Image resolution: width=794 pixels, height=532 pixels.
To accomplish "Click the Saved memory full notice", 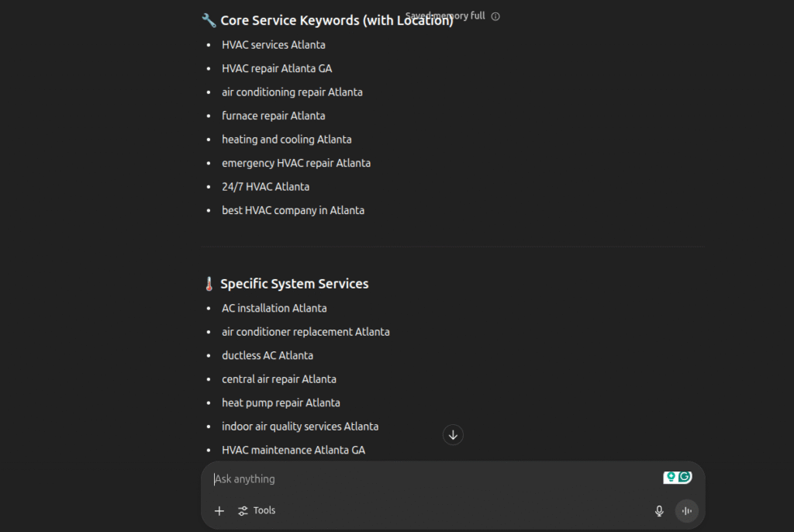I will (x=446, y=16).
